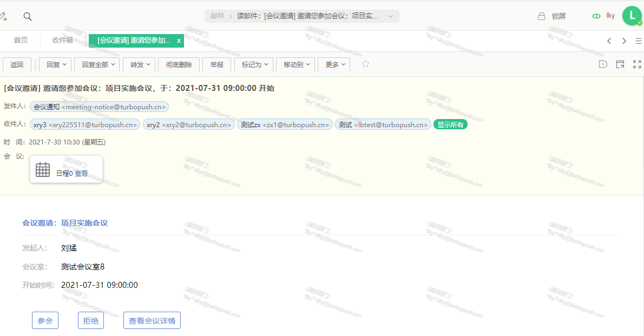Click the 参会 accept button
644x336 pixels.
(45, 320)
